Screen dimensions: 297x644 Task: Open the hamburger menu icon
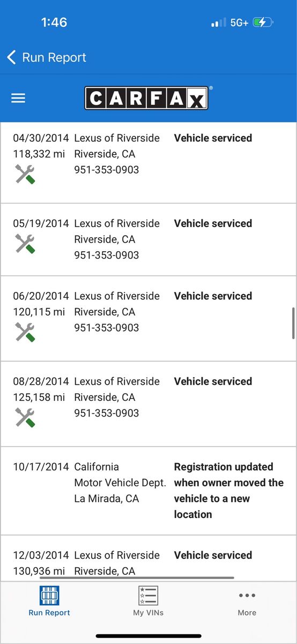pos(18,98)
